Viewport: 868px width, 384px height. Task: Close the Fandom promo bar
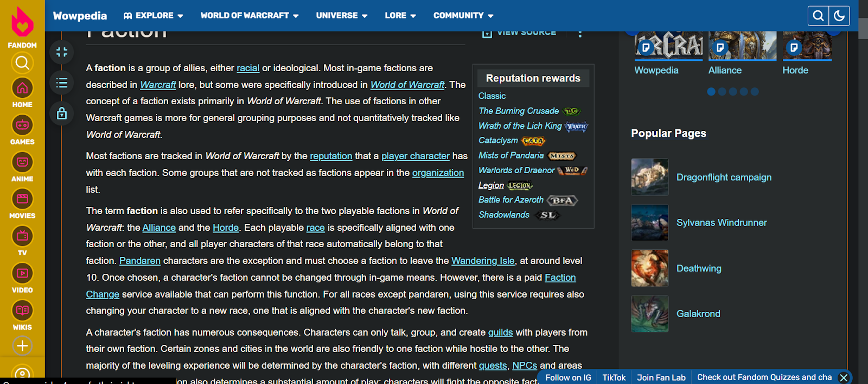point(844,377)
